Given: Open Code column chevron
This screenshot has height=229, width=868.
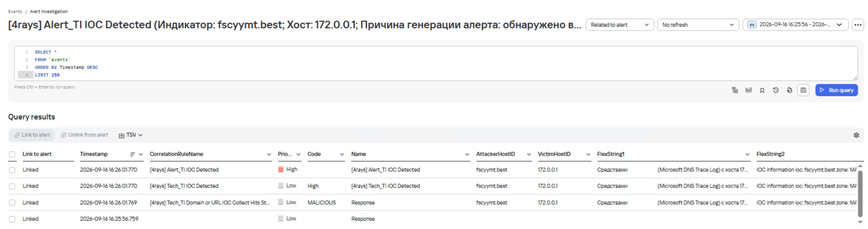Looking at the screenshot, I should (342, 154).
